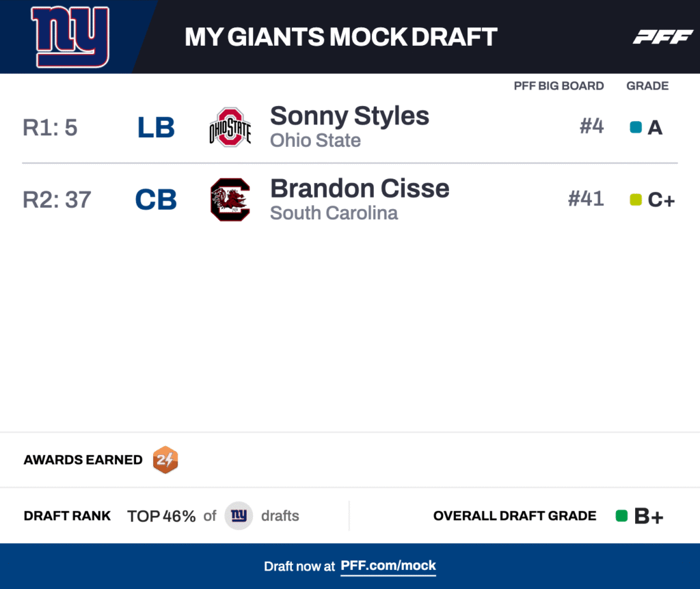Viewport: 700px width, 589px height.
Task: Click the South Carolina Gamecocks logo
Action: coord(230,200)
